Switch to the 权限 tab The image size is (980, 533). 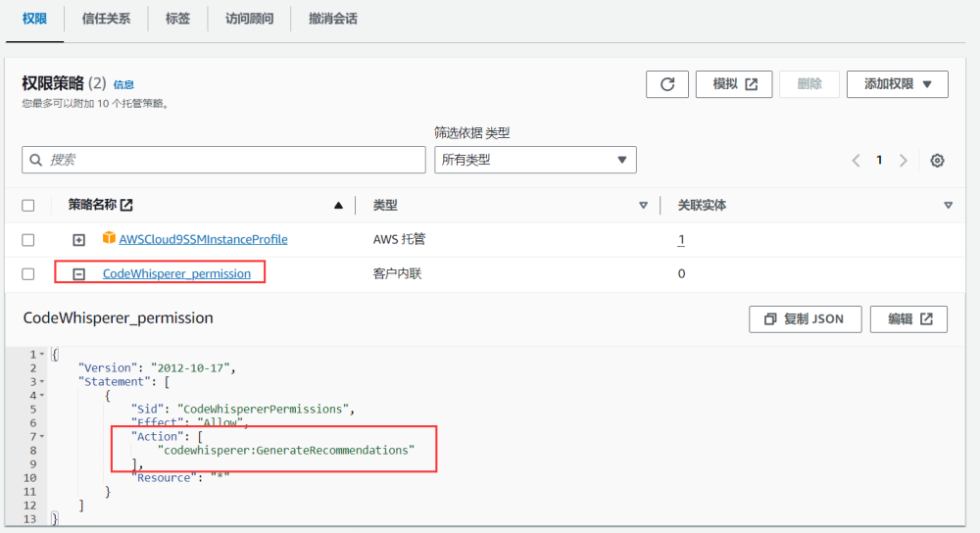pos(34,19)
